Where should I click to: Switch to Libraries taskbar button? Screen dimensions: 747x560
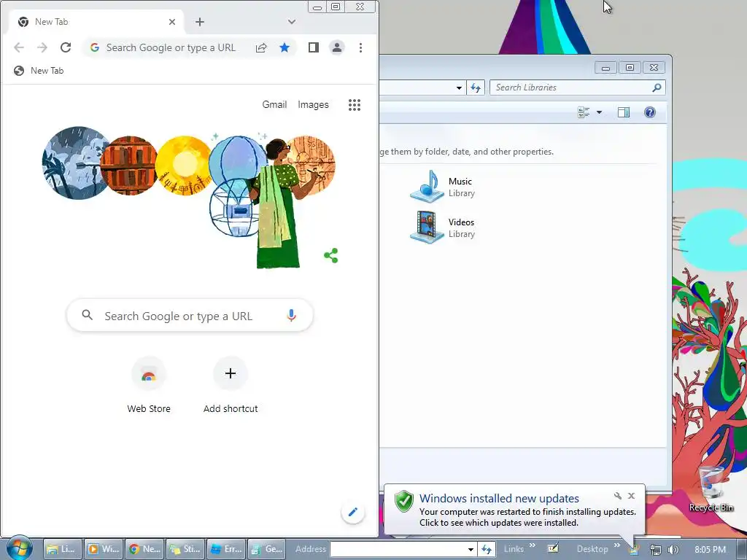pyautogui.click(x=63, y=549)
